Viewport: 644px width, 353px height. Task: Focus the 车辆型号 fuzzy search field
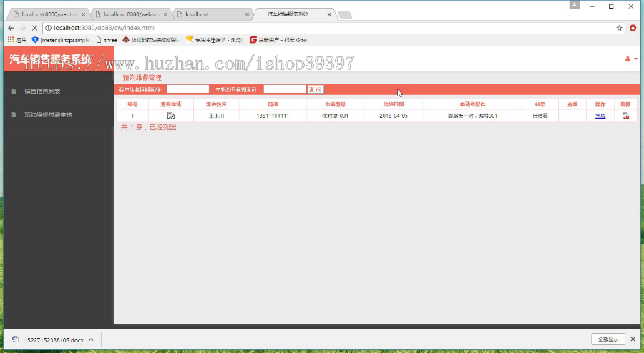click(x=285, y=89)
